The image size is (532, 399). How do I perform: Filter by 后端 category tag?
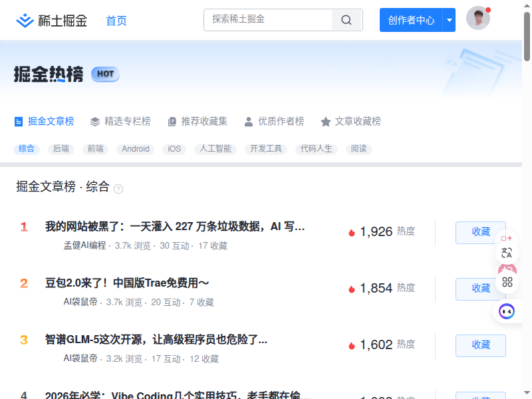coord(61,149)
